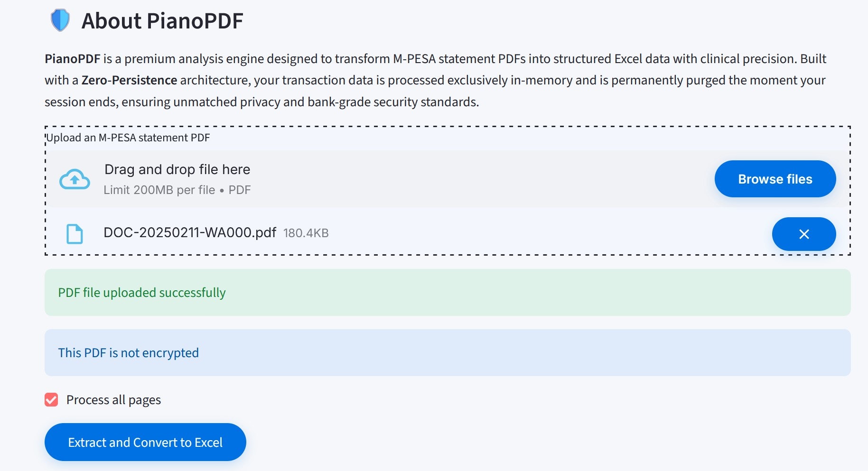868x471 pixels.
Task: Click the filename DOC-20250211-WA000.pdf
Action: coord(190,232)
